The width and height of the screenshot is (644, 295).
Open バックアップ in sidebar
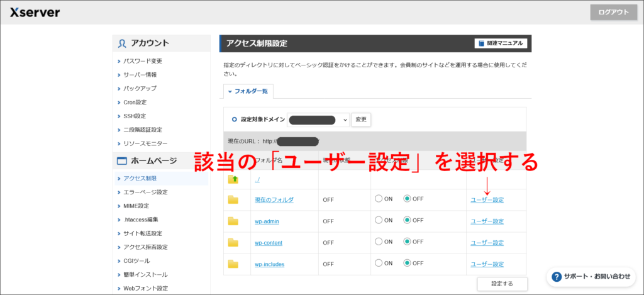tap(140, 88)
